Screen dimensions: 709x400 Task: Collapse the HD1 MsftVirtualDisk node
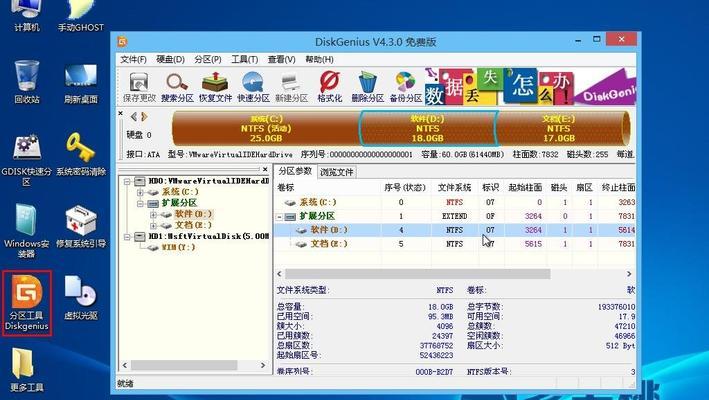(128, 236)
